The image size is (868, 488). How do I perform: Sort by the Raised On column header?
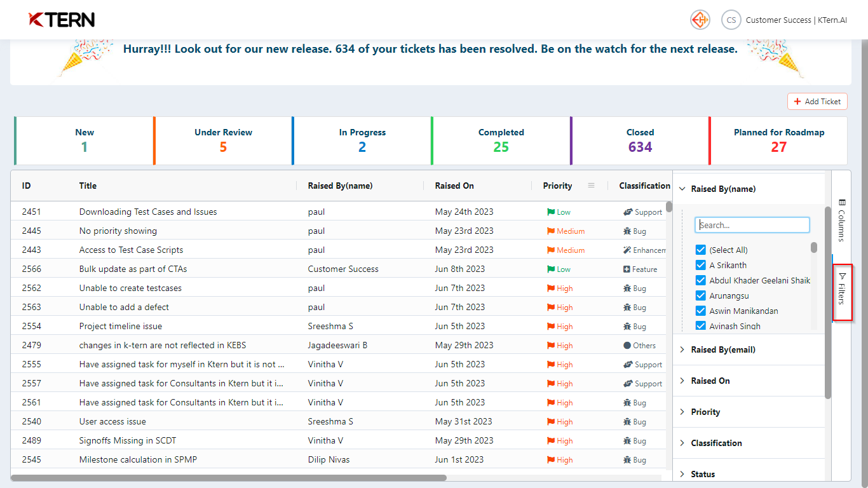[x=454, y=186]
